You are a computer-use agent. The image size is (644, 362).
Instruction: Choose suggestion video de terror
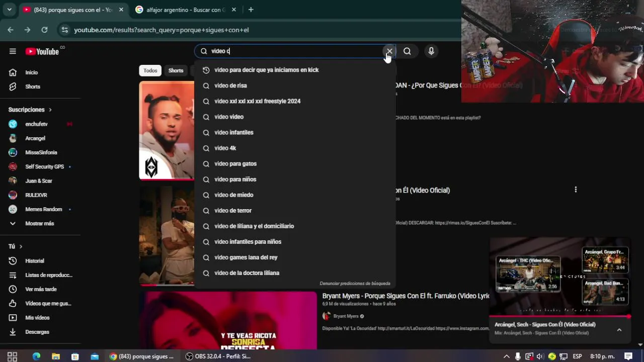tap(295, 210)
